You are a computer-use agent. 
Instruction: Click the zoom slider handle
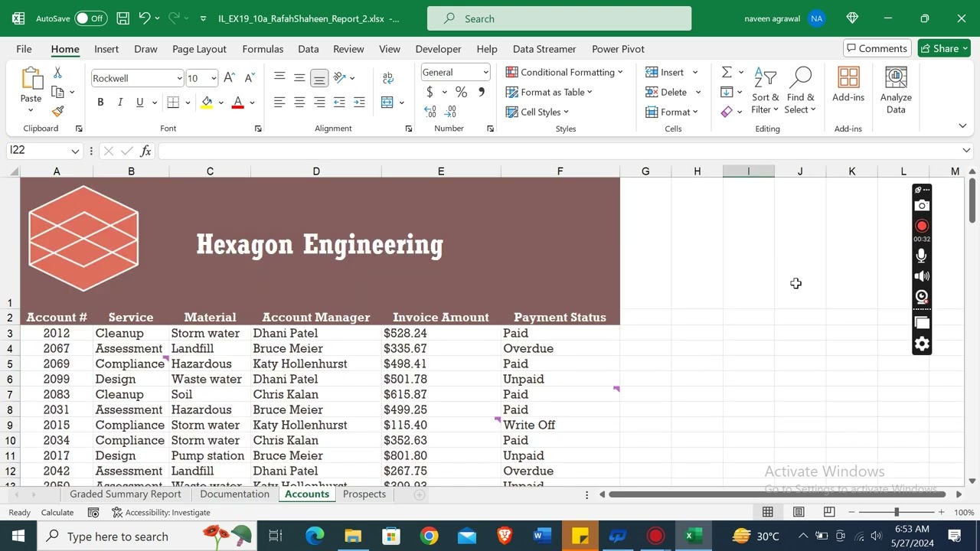coord(897,512)
